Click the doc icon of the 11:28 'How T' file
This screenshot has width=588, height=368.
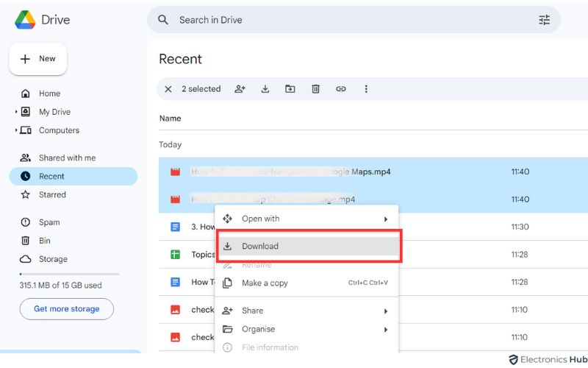coord(175,282)
